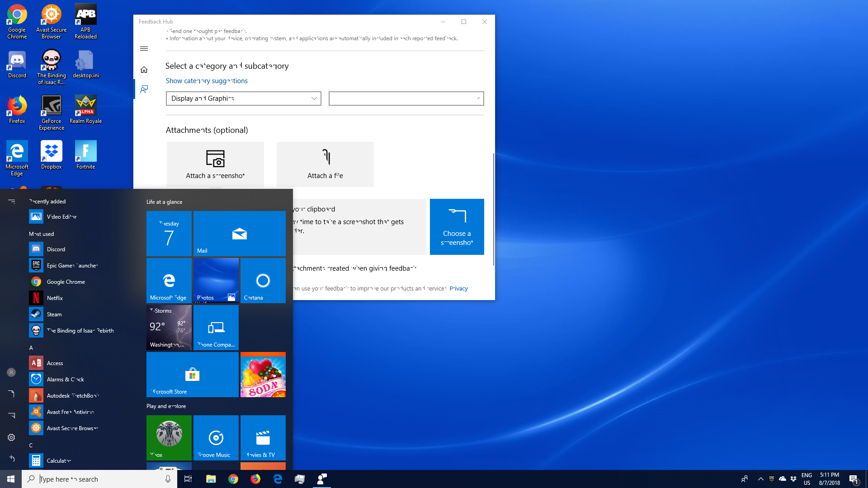Open Feedback Hub taskbar icon
Image resolution: width=868 pixels, height=488 pixels.
pos(322,479)
